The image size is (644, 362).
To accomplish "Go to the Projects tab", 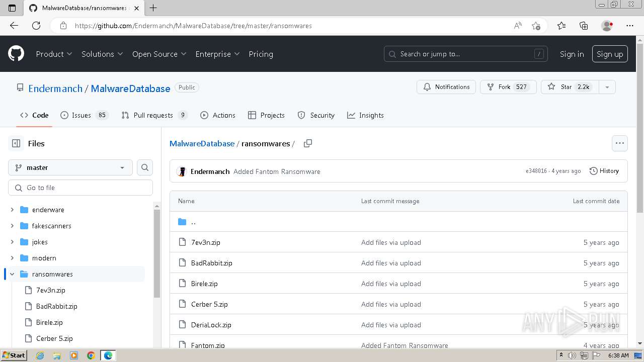I will coord(267,115).
